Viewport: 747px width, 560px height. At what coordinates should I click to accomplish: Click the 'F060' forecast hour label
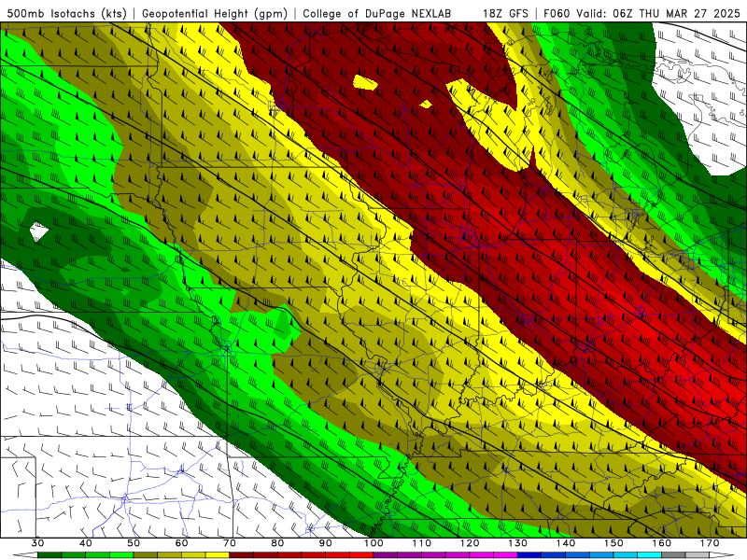[557, 14]
